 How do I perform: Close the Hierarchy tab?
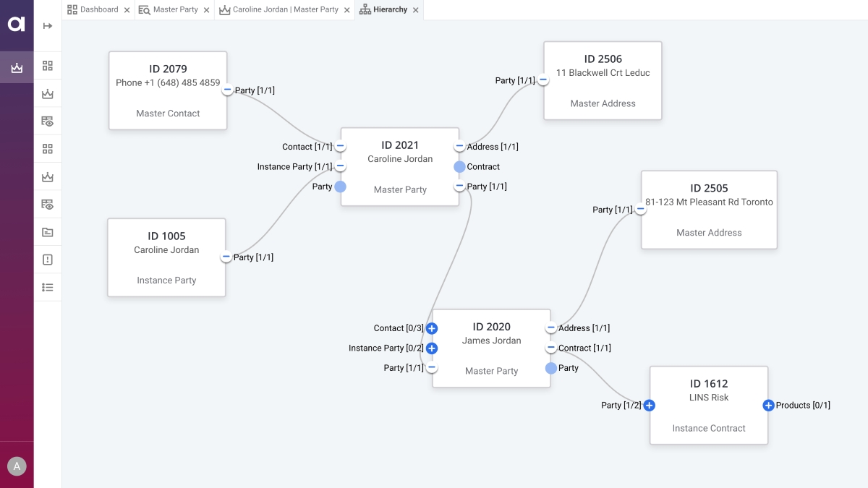[x=415, y=10]
